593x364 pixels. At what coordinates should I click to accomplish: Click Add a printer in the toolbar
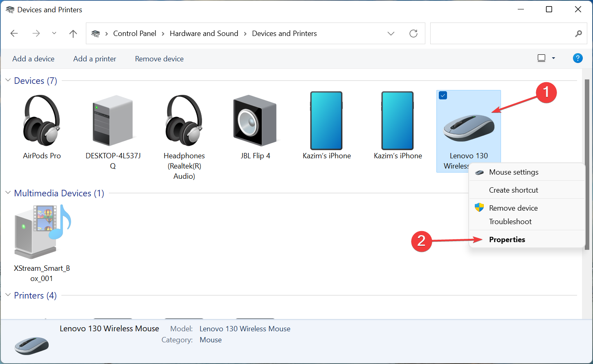pyautogui.click(x=95, y=59)
